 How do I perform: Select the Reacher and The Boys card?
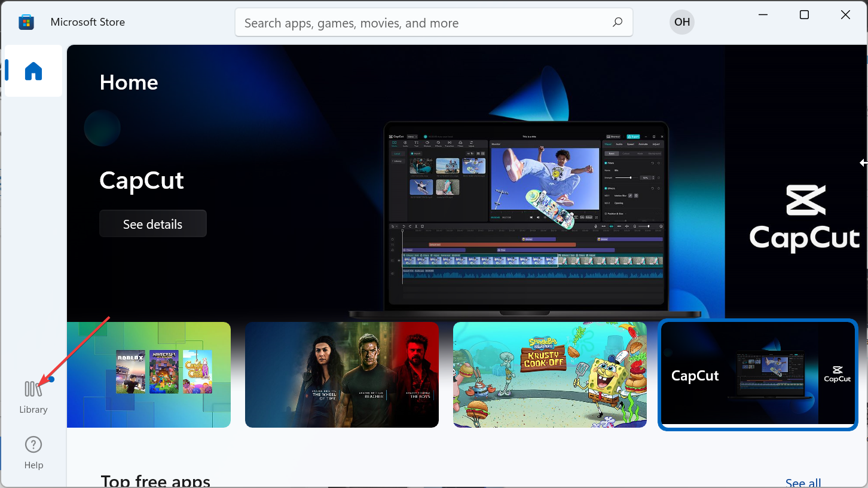coord(342,375)
